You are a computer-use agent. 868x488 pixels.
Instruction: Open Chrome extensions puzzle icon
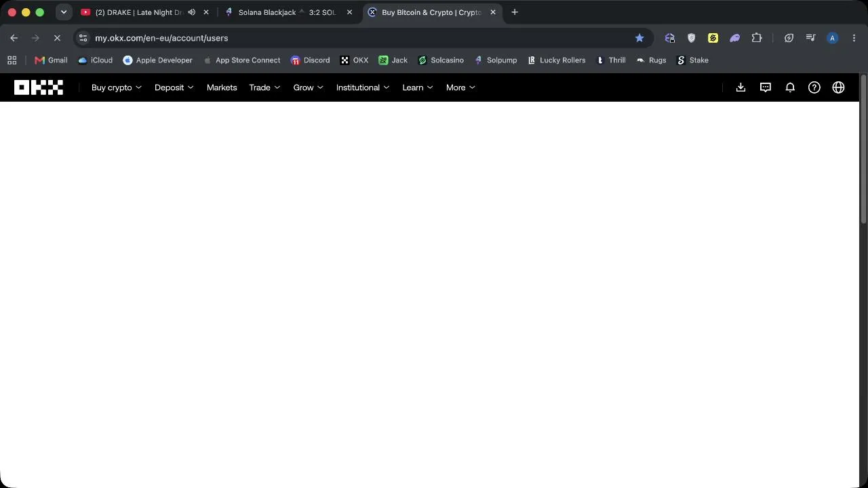pos(757,38)
